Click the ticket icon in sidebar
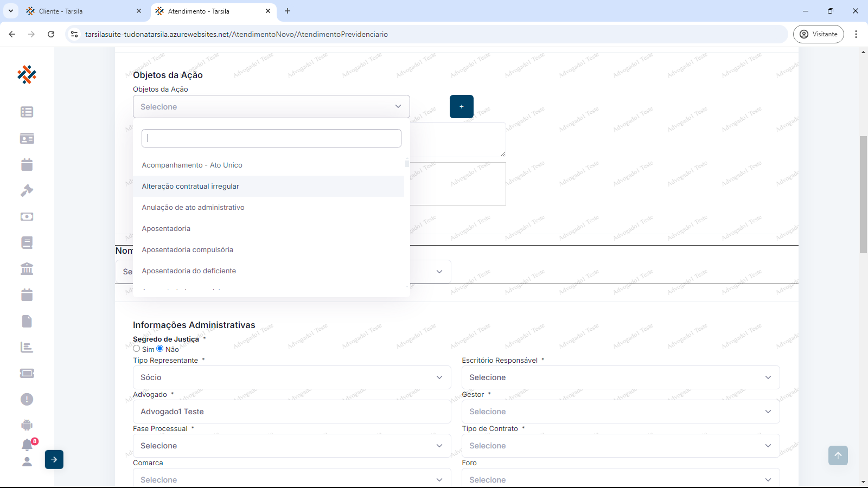This screenshot has width=868, height=488. pyautogui.click(x=27, y=373)
